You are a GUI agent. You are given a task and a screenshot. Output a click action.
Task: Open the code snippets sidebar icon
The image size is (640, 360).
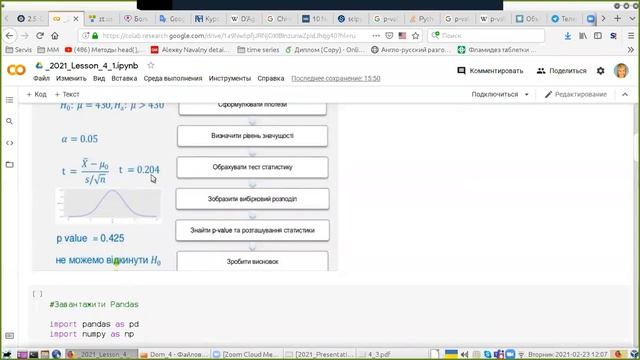coord(9,143)
